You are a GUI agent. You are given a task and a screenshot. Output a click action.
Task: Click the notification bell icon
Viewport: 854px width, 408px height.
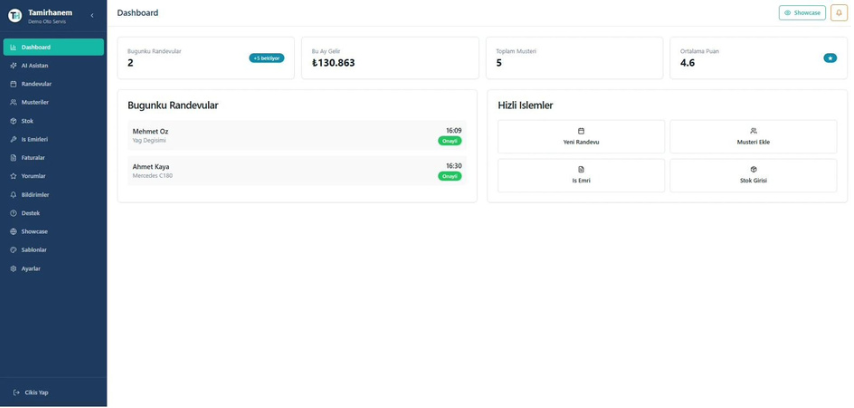click(x=838, y=13)
